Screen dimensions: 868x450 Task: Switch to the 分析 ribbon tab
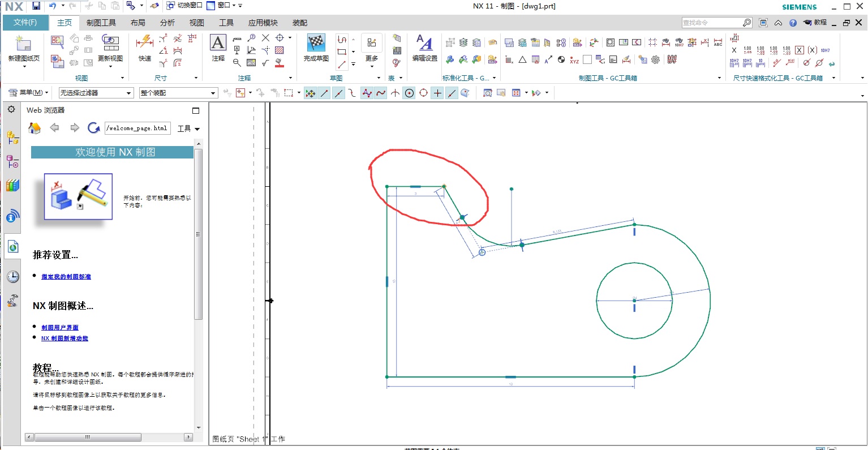pos(167,23)
